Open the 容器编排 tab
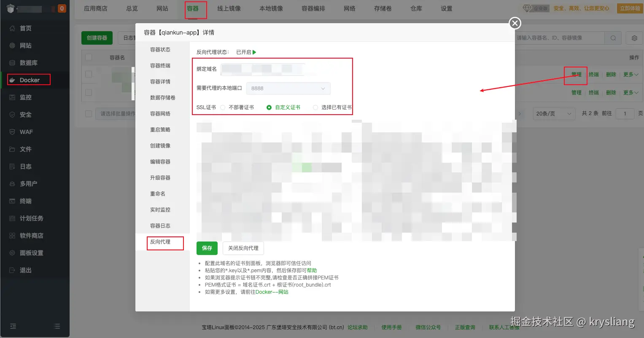Viewport: 644px width, 338px height. (313, 8)
